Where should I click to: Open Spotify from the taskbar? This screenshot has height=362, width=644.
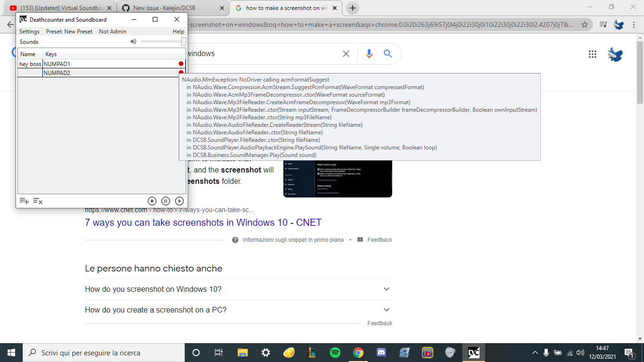335,352
